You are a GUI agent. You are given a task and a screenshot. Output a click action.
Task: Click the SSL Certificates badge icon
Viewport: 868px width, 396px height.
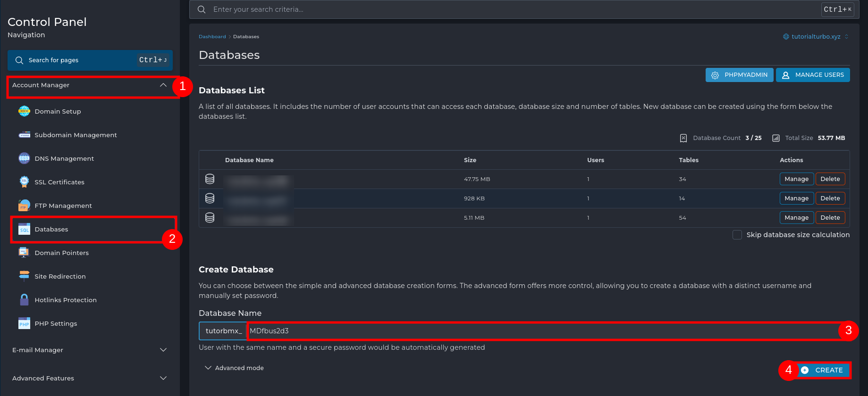coord(24,182)
